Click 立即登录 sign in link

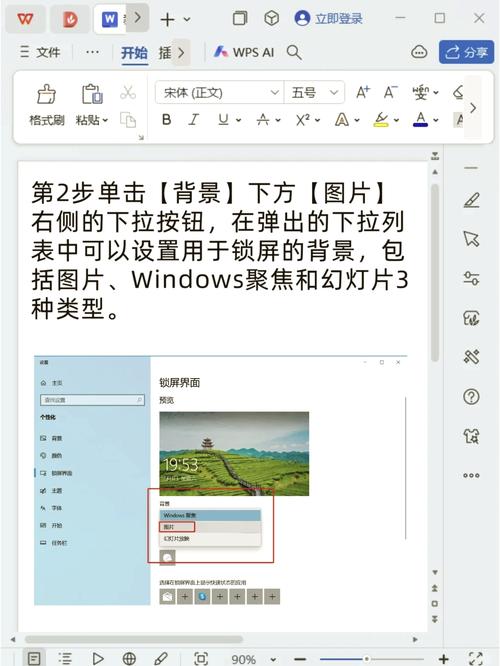(339, 18)
